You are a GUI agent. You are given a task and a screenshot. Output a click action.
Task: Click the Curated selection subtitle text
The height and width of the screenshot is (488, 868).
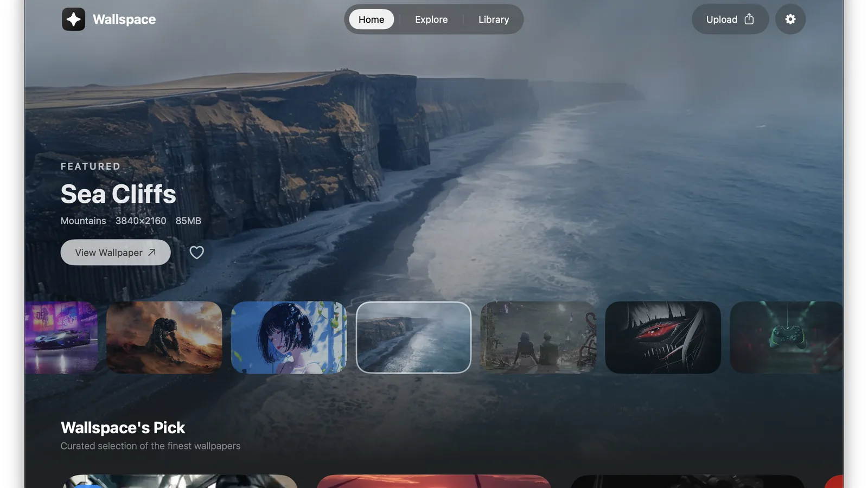pos(150,446)
